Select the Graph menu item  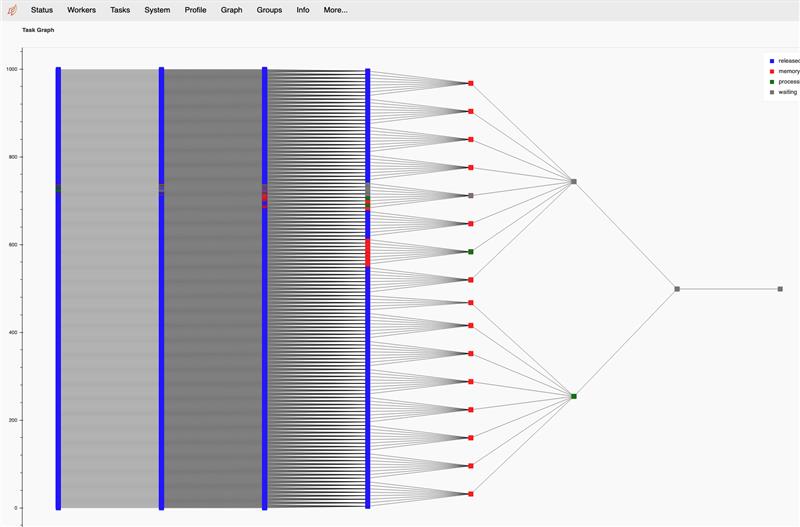(231, 10)
